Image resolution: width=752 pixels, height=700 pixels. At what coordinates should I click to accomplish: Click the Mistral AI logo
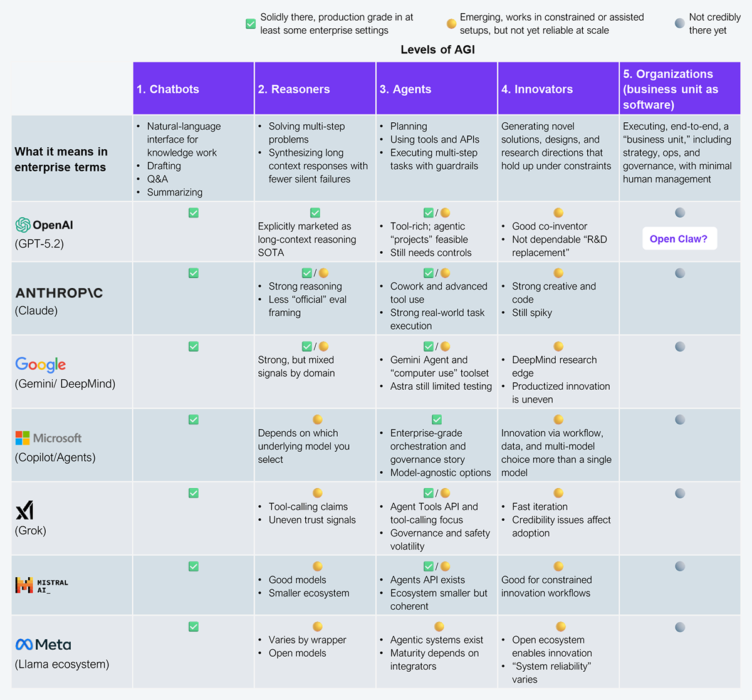pyautogui.click(x=41, y=585)
